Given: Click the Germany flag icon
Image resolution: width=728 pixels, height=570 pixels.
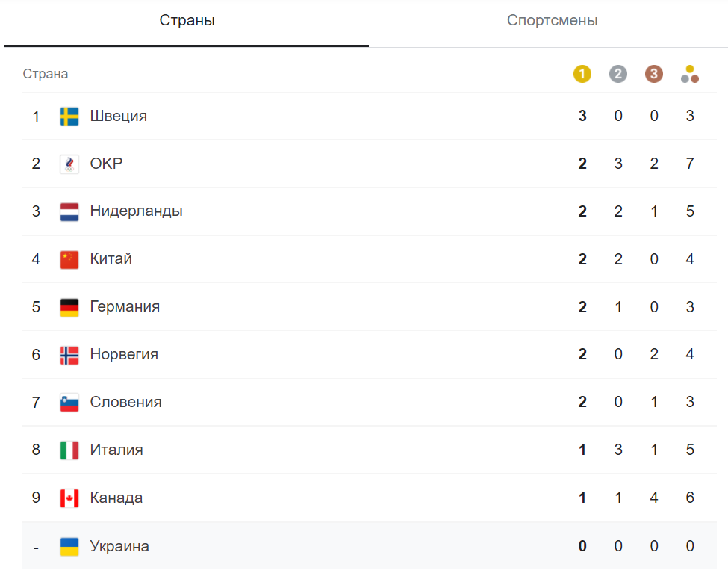Looking at the screenshot, I should (x=69, y=308).
